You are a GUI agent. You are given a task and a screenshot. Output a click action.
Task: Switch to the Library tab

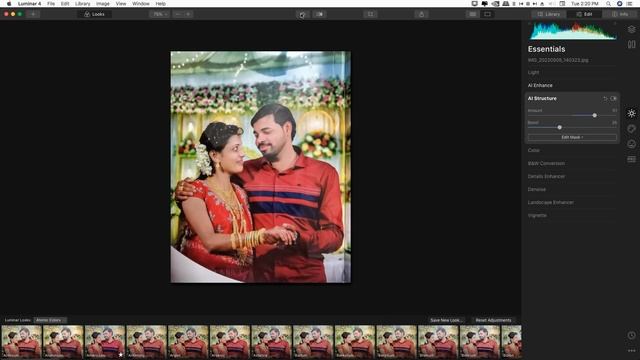coord(549,14)
